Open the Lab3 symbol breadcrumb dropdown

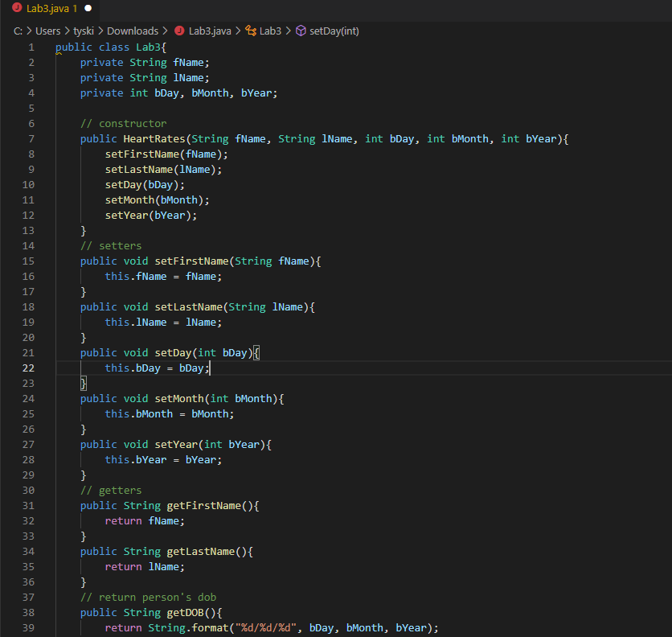click(272, 31)
